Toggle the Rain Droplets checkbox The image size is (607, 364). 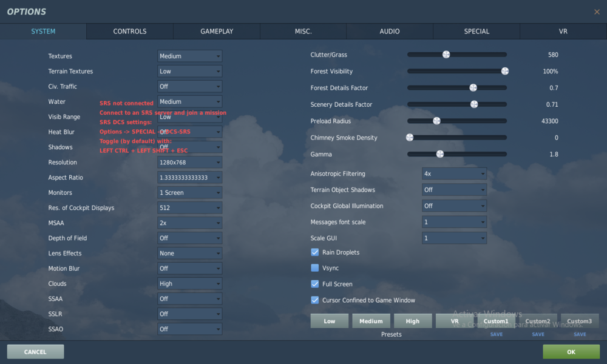[x=314, y=252]
